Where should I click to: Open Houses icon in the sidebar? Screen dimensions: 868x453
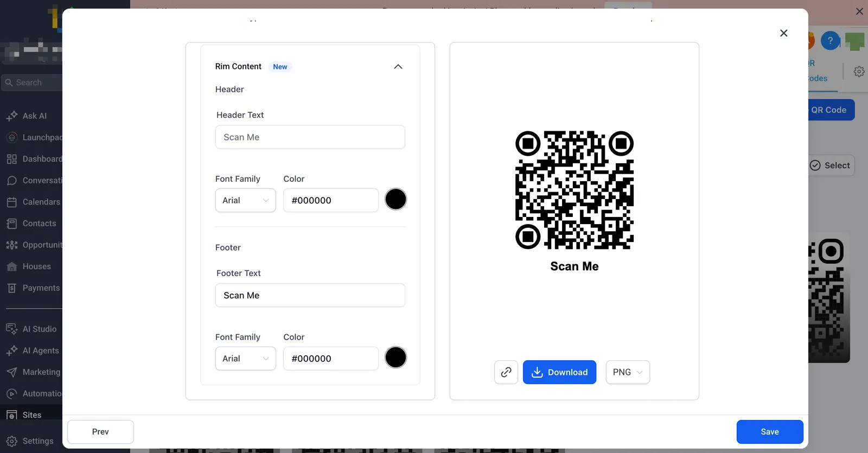click(12, 267)
